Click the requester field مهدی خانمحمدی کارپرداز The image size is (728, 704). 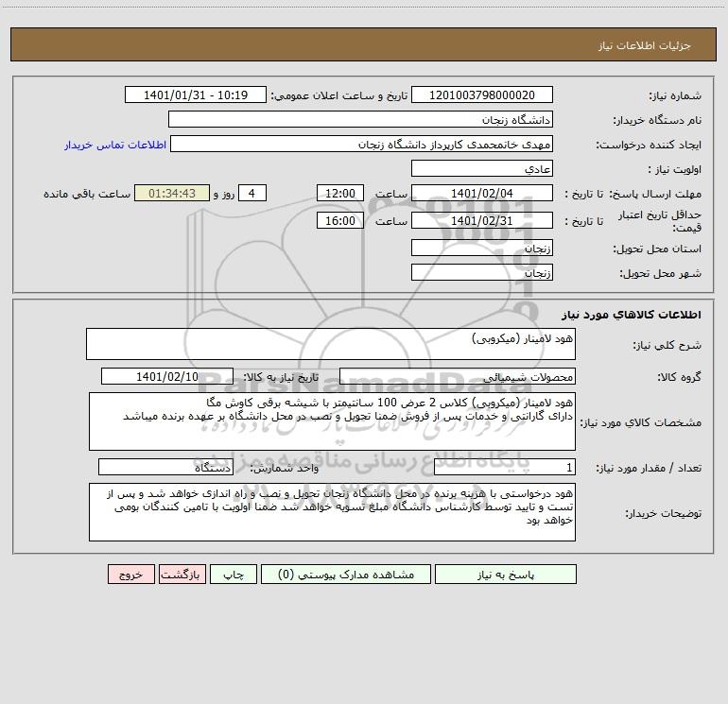pyautogui.click(x=362, y=144)
